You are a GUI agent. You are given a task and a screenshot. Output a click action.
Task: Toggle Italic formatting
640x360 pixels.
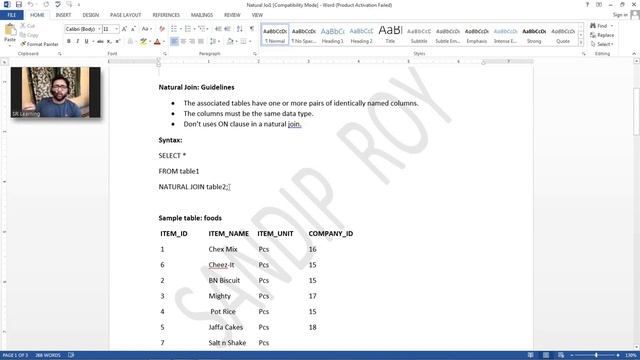pos(78,41)
